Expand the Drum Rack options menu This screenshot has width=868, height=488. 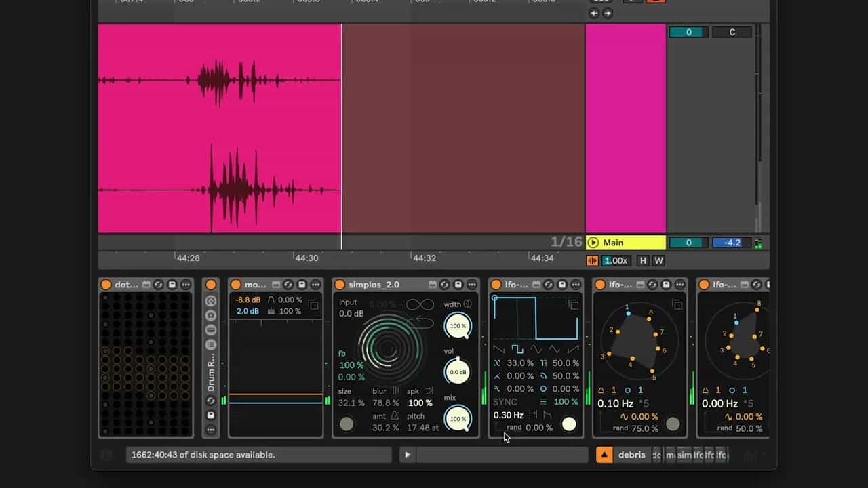point(211,430)
